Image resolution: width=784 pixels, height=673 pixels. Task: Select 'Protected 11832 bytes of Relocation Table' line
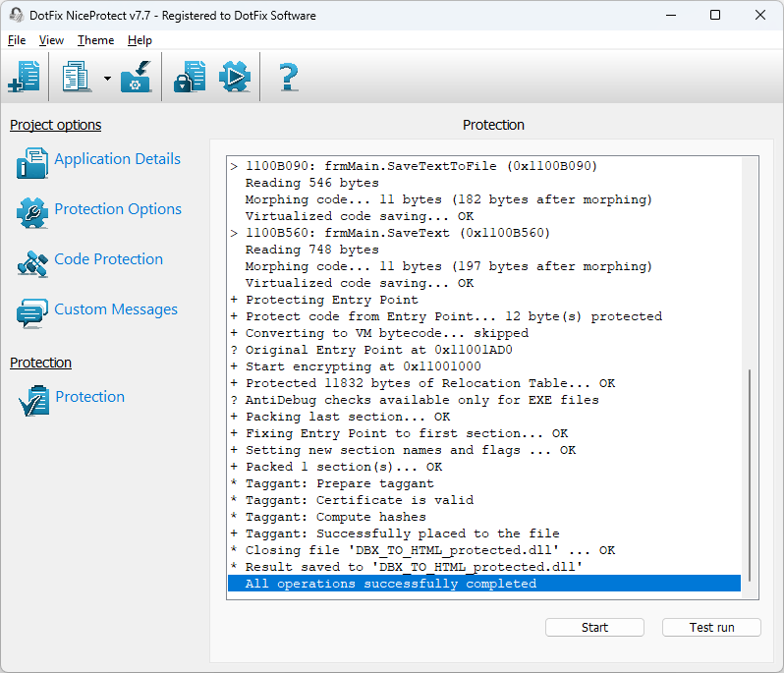484,383
